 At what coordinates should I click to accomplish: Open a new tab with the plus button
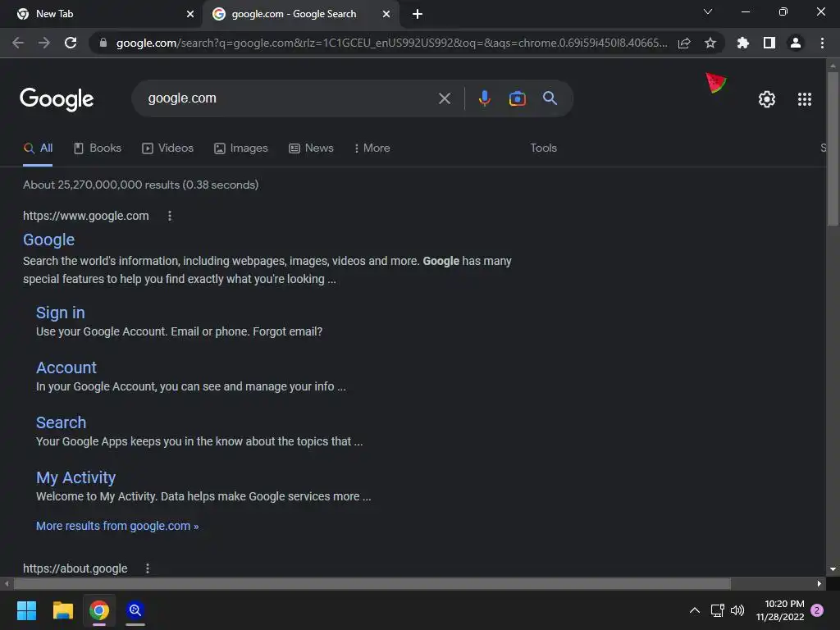418,14
